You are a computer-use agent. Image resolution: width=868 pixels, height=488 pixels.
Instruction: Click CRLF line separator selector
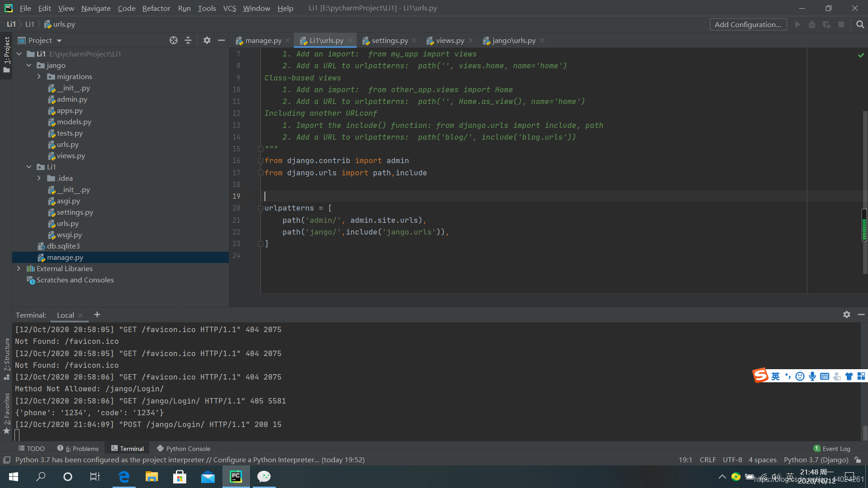(x=708, y=460)
